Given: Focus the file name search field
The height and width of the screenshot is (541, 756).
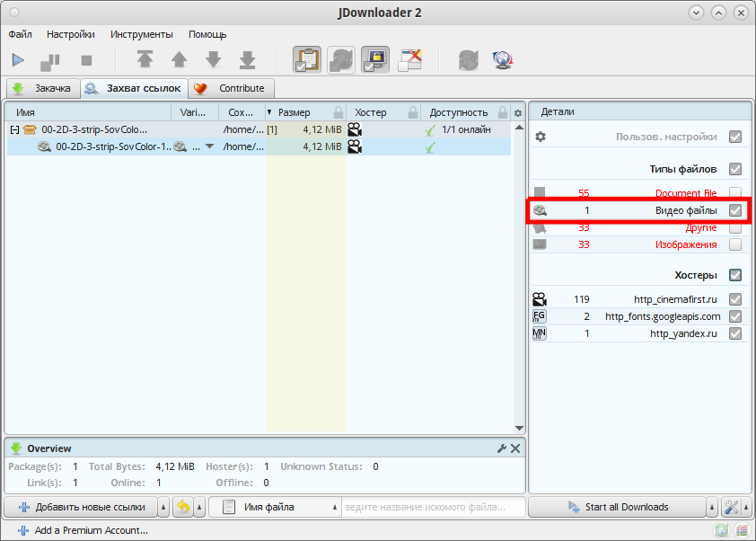Looking at the screenshot, I should pos(433,507).
